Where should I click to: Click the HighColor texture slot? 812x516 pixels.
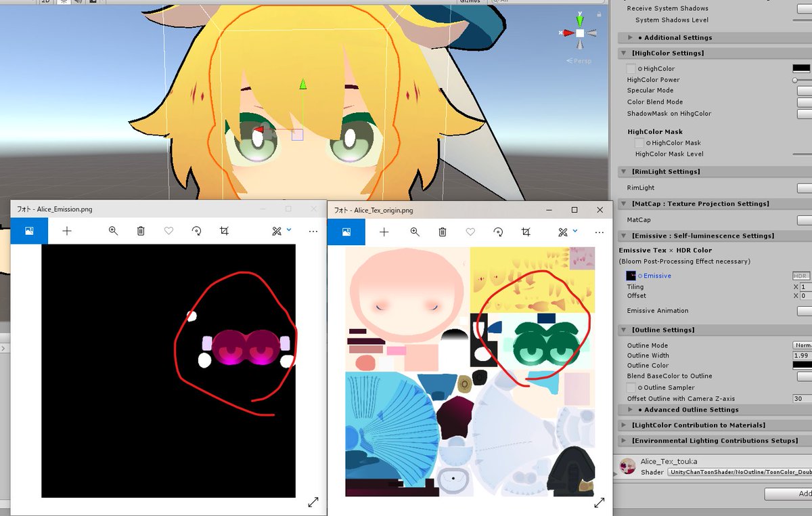(x=631, y=68)
